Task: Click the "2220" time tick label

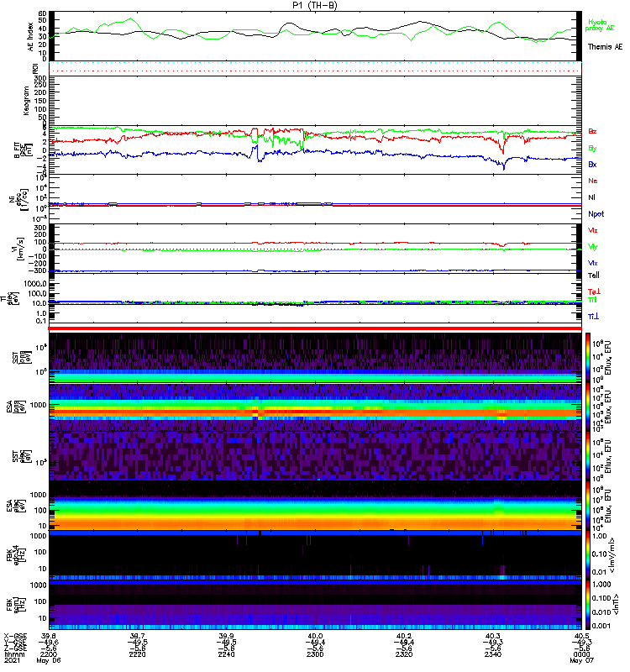Action: pos(137,654)
